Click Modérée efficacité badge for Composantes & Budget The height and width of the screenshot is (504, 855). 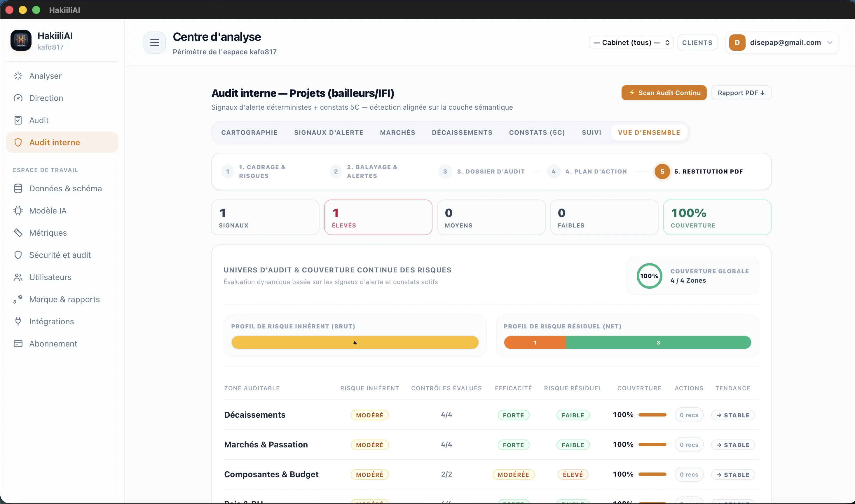(513, 475)
